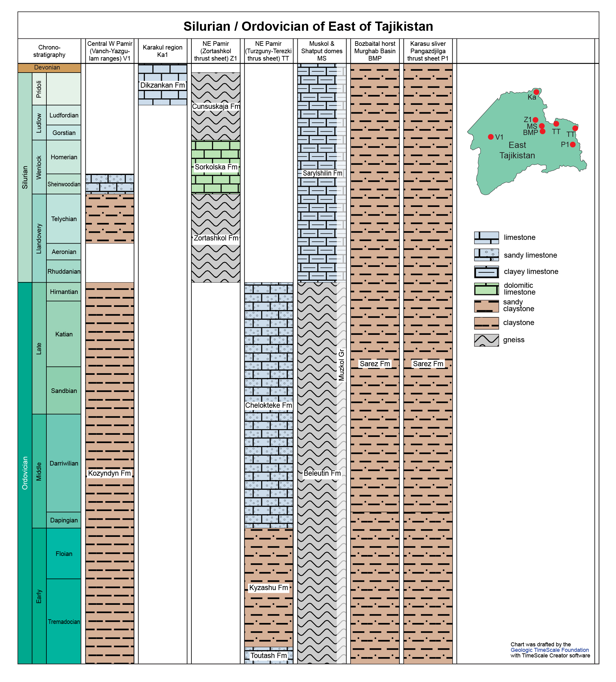
Task: Click the P1 red location dot
Action: pyautogui.click(x=573, y=145)
